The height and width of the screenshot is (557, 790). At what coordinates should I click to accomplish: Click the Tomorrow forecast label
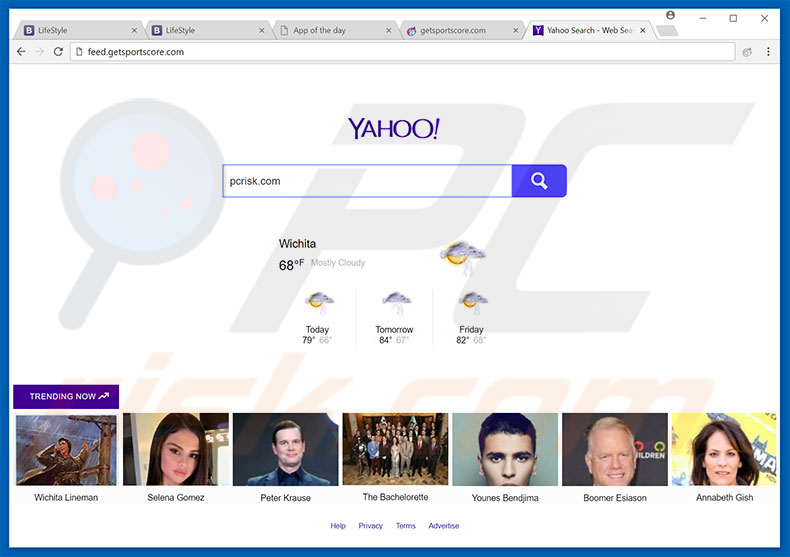point(394,329)
